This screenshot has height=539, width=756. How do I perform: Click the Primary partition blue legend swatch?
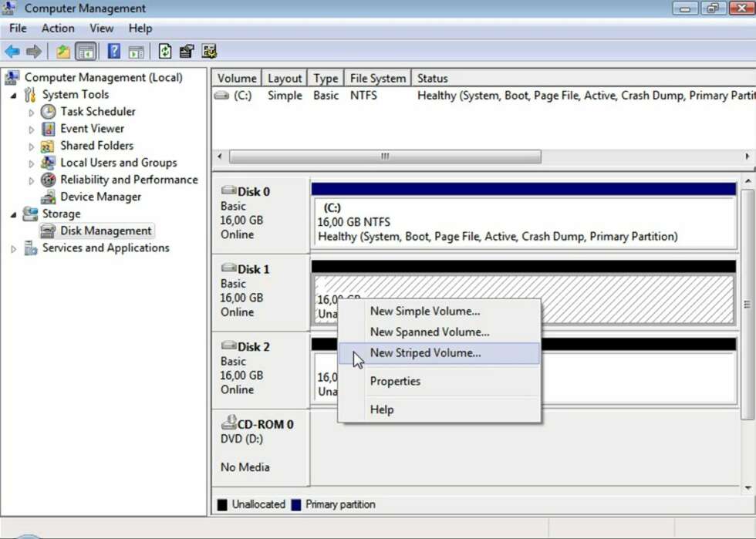pyautogui.click(x=296, y=505)
